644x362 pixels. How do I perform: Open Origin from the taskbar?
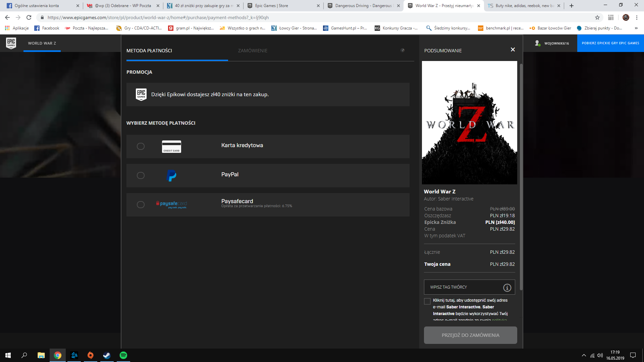point(90,355)
